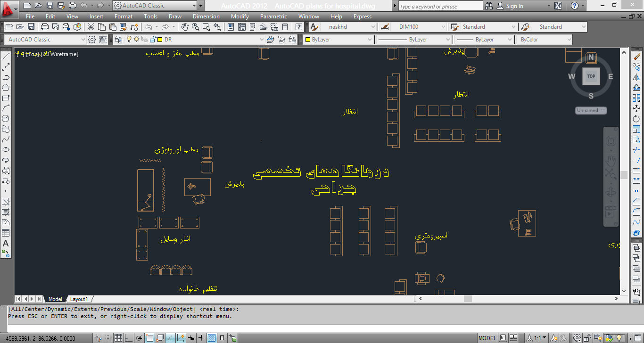Select the Erase tool in Modify toolbar
The width and height of the screenshot is (644, 343).
pyautogui.click(x=636, y=57)
